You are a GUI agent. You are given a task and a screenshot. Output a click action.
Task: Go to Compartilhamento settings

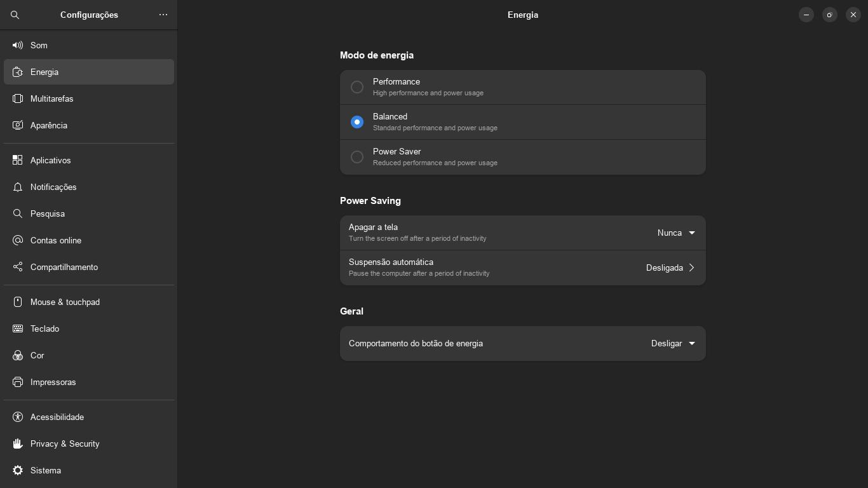click(x=89, y=267)
